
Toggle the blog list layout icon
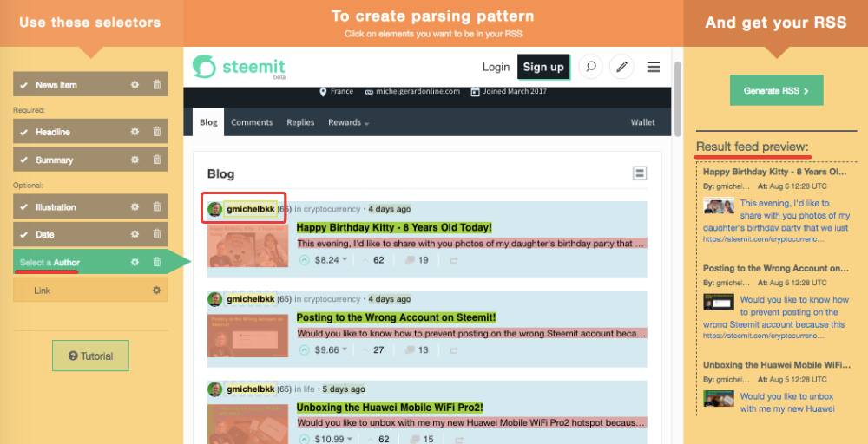pyautogui.click(x=640, y=173)
